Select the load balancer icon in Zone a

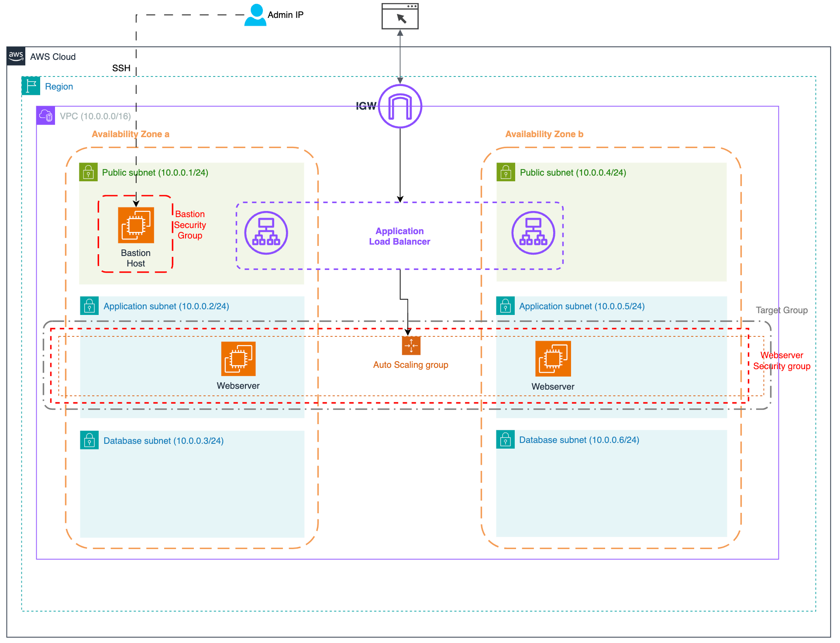(x=266, y=233)
